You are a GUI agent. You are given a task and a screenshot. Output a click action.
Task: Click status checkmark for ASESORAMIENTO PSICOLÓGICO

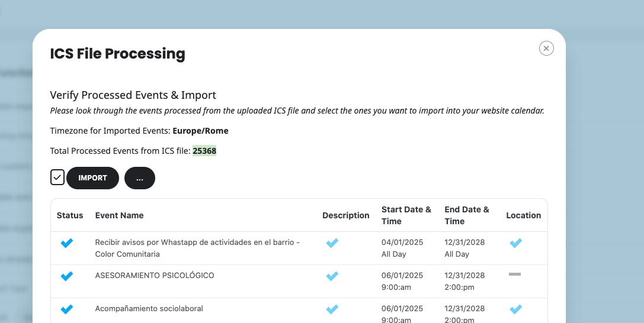coord(67,276)
